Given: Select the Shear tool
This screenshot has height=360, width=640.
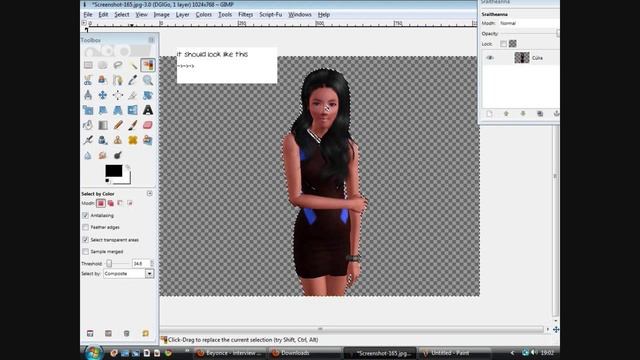Looking at the screenshot, I should [102, 110].
